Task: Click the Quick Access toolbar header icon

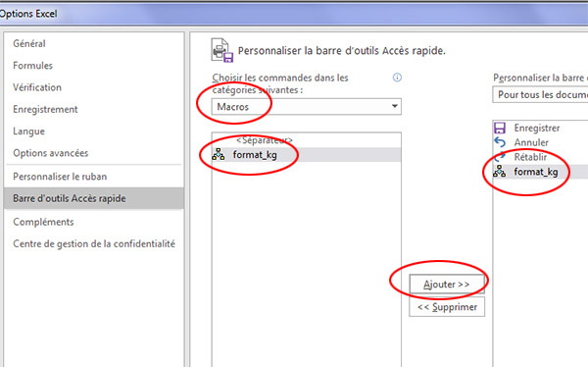Action: click(222, 50)
